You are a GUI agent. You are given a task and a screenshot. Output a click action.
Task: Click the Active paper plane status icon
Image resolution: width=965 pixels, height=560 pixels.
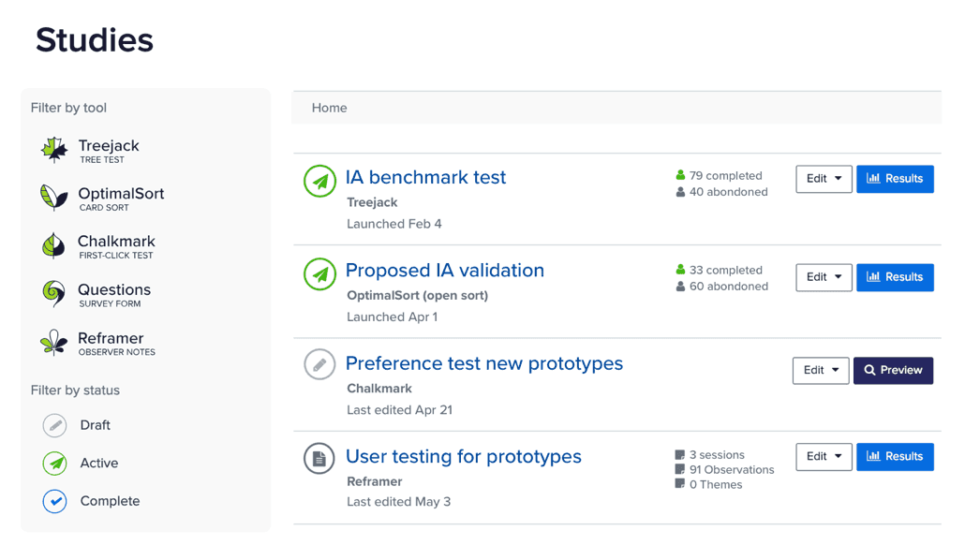(x=54, y=464)
